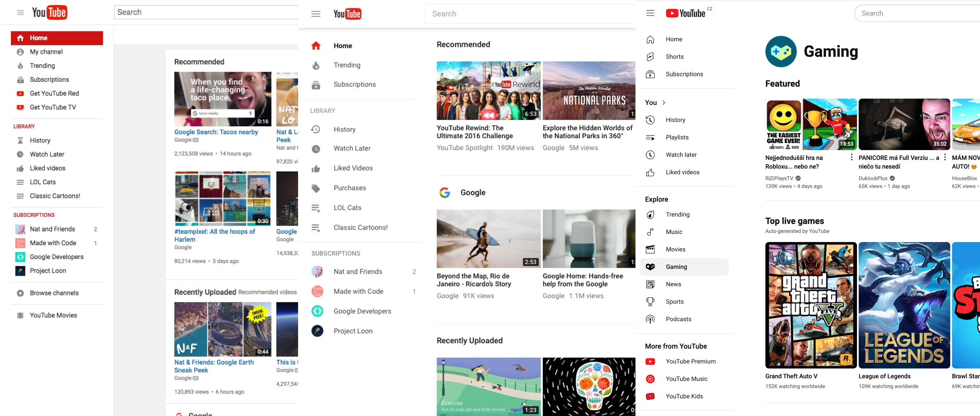Open hamburger menu in left old YouTube panel

click(x=21, y=13)
